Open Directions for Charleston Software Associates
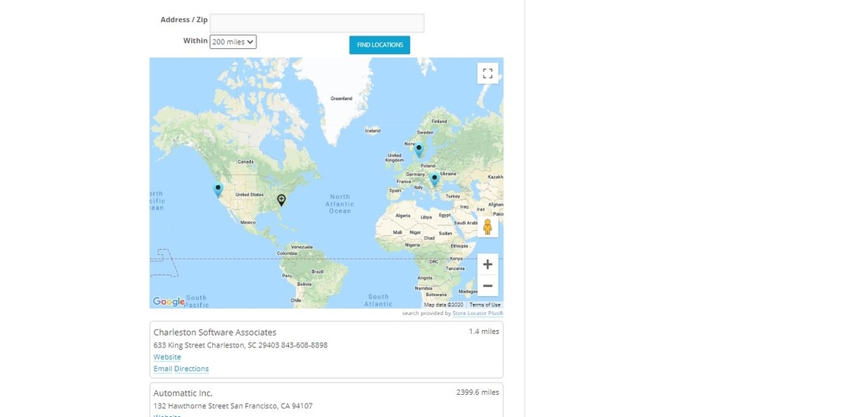 click(191, 369)
